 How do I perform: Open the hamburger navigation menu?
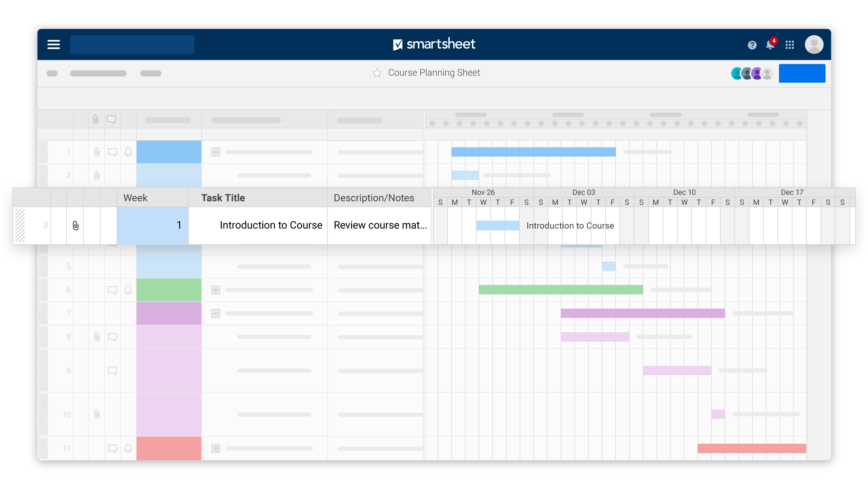[x=53, y=44]
